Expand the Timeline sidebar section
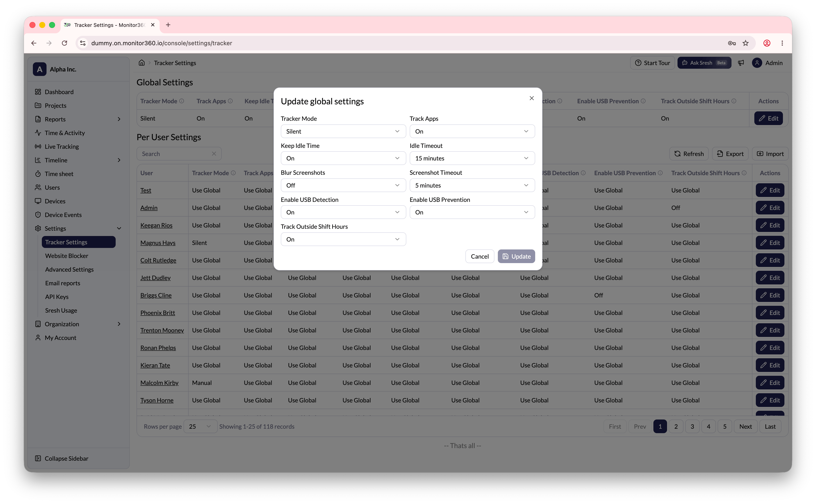The image size is (816, 504). (x=78, y=160)
